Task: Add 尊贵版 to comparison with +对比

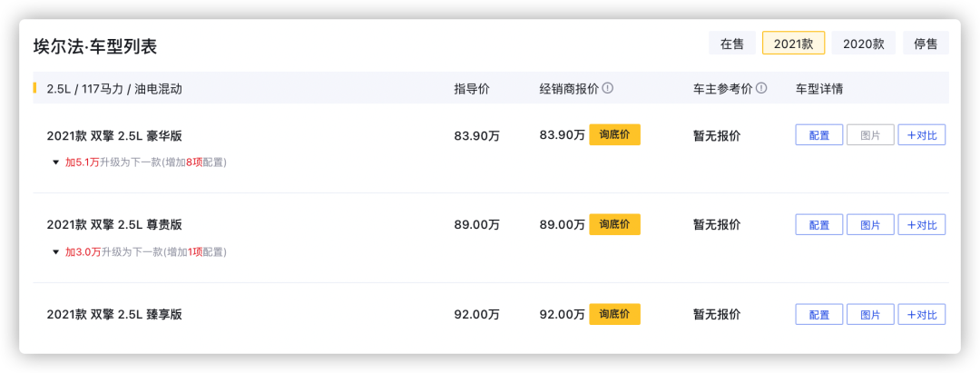Action: point(922,224)
